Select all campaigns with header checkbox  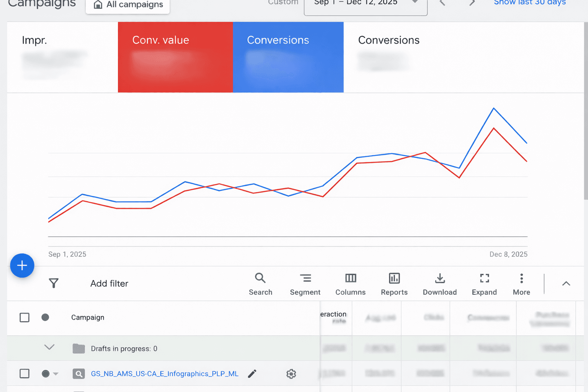[x=24, y=317]
